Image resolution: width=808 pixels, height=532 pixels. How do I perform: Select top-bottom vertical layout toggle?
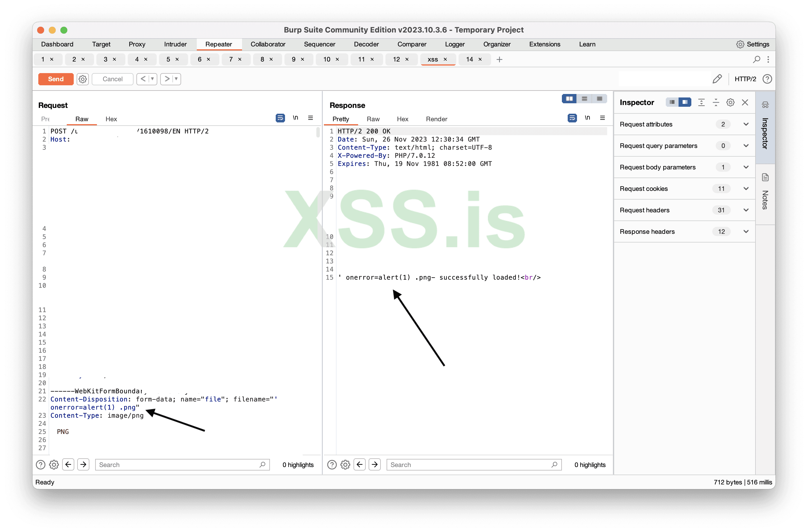click(584, 98)
